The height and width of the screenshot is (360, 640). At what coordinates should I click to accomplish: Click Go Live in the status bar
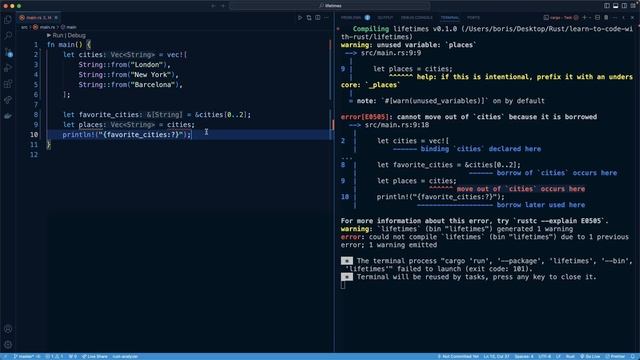tap(590, 356)
